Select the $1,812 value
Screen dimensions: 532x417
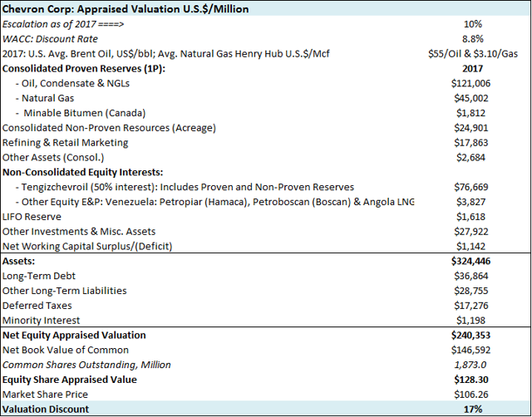coord(471,113)
